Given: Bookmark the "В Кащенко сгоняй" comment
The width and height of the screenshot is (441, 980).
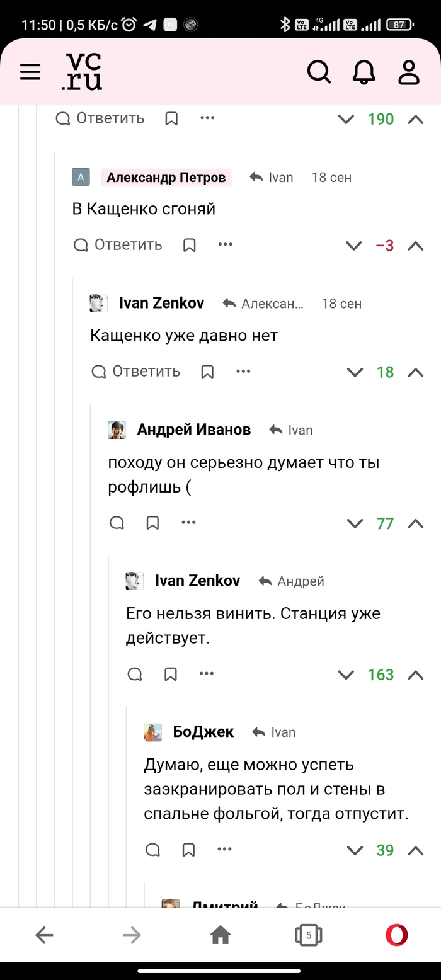Looking at the screenshot, I should click(x=189, y=245).
